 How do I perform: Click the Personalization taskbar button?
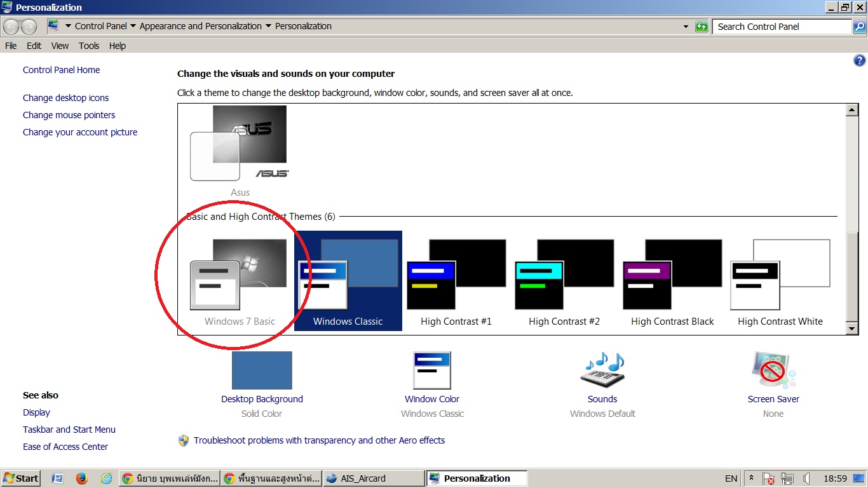(477, 478)
